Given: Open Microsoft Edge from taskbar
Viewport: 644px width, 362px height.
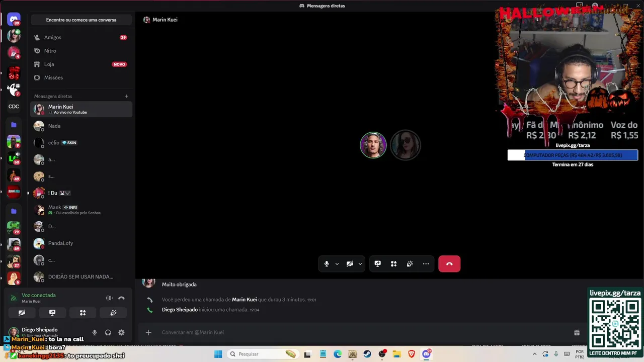Looking at the screenshot, I should (x=338, y=354).
